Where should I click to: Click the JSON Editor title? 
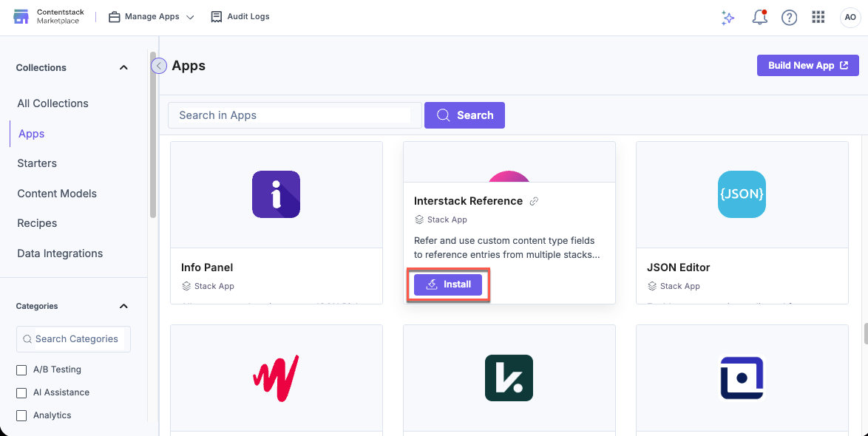click(678, 268)
